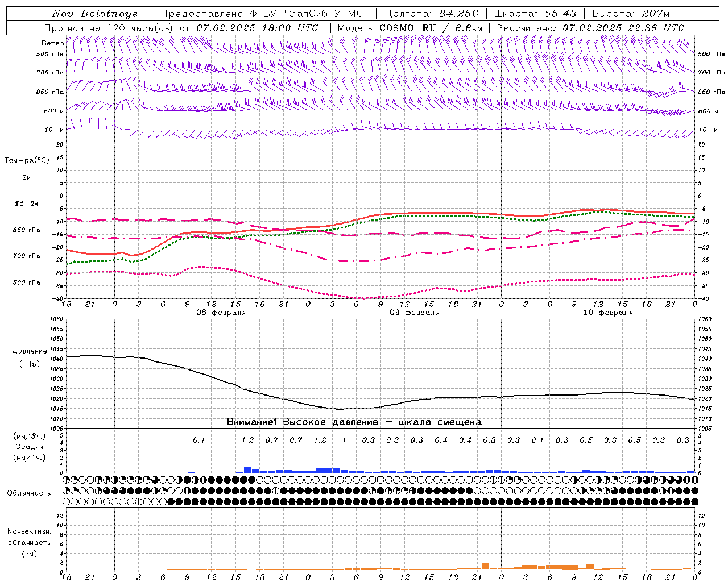Click the (мм/3ч.) precipitation unit label
Image resolution: width=728 pixels, height=582 pixels.
click(29, 436)
